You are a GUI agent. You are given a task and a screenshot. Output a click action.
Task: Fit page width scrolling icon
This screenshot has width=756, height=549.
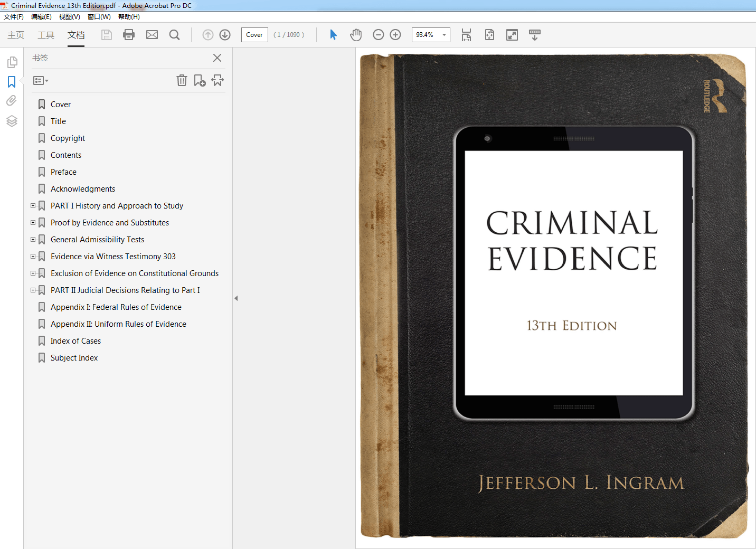pyautogui.click(x=466, y=35)
